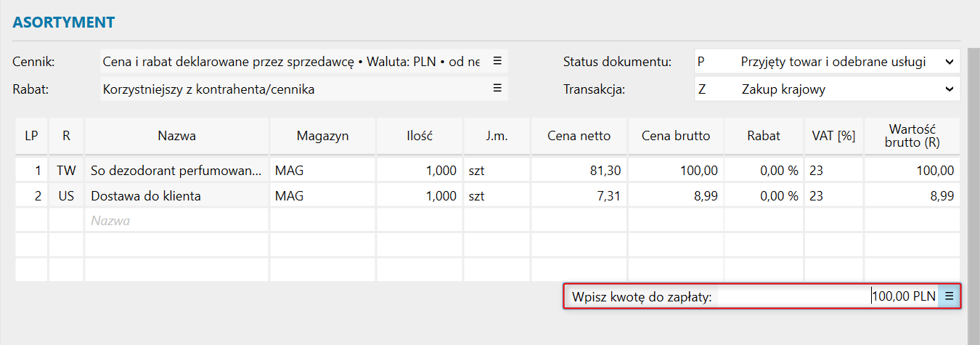
Task: Click the Rabat cell for Dostawa row
Action: pos(763,196)
